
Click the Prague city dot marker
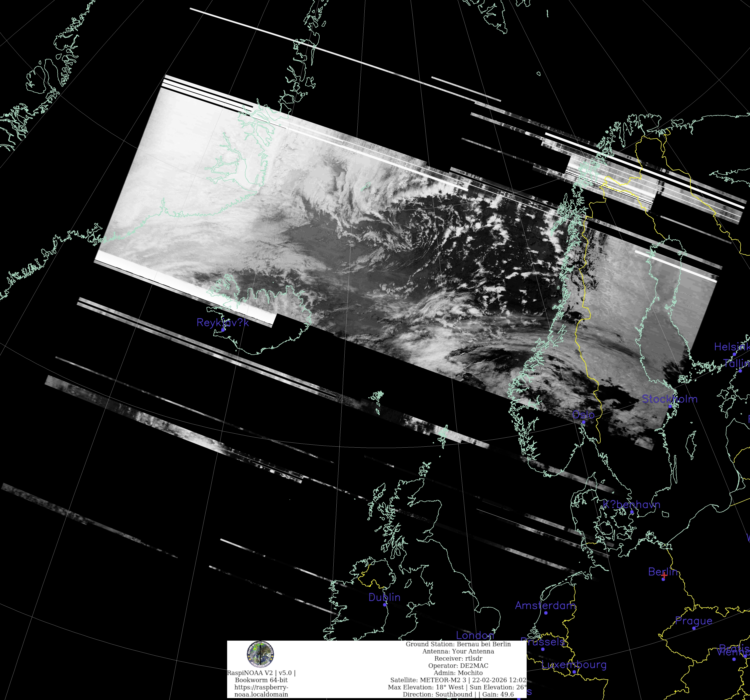[x=694, y=628]
